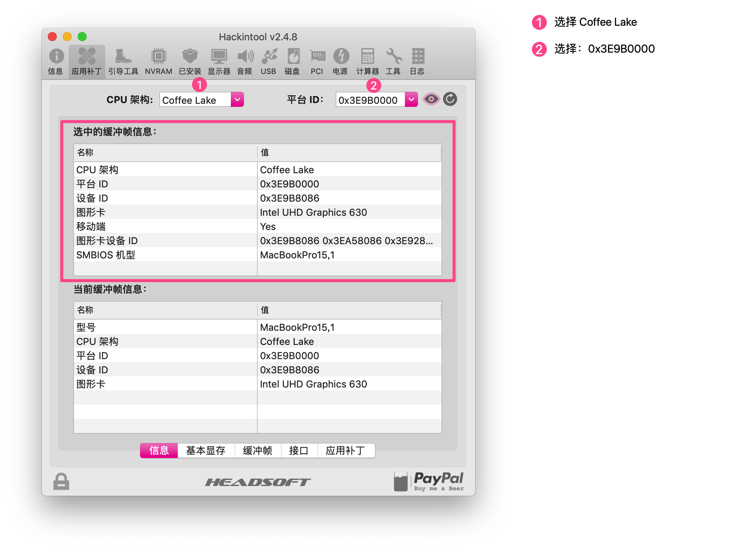
Task: Open the 引导工具 boot tool section
Action: [x=123, y=61]
